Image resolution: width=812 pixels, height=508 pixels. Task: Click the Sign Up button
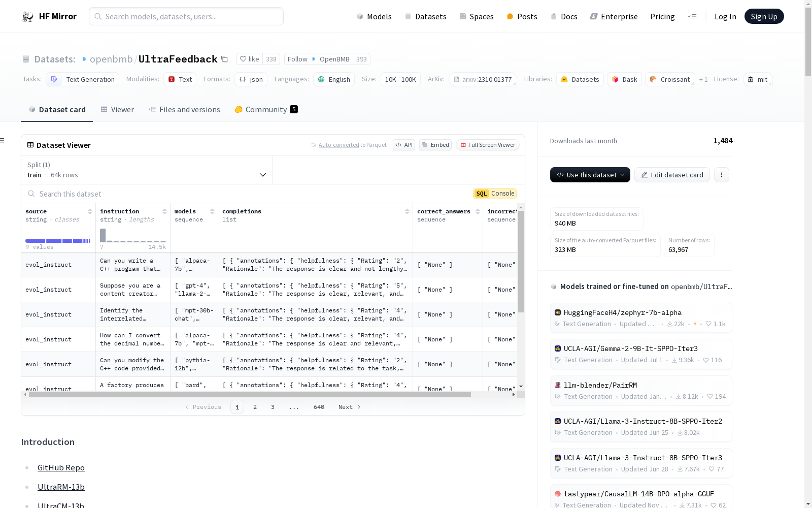764,16
